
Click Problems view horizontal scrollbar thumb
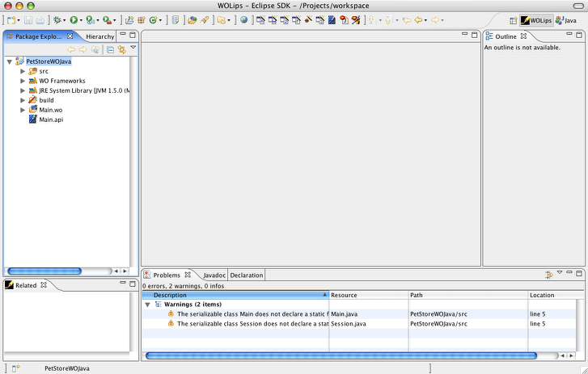click(x=341, y=355)
